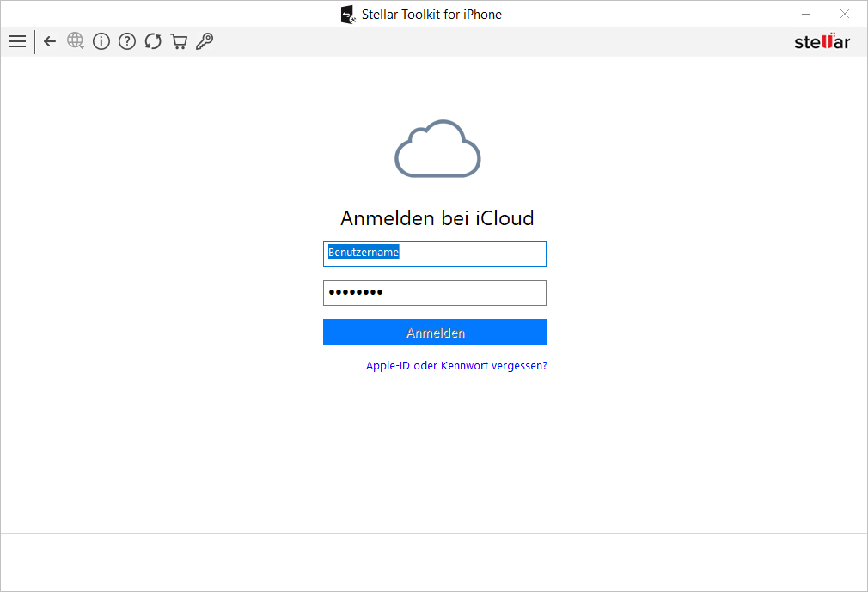The width and height of the screenshot is (868, 592).
Task: Open activation via the key icon
Action: pos(205,41)
